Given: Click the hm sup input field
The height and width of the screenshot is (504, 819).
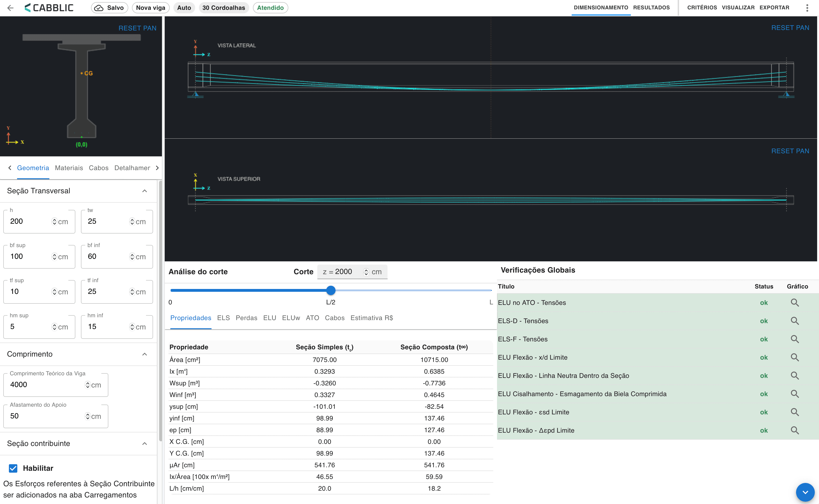Looking at the screenshot, I should [x=39, y=327].
